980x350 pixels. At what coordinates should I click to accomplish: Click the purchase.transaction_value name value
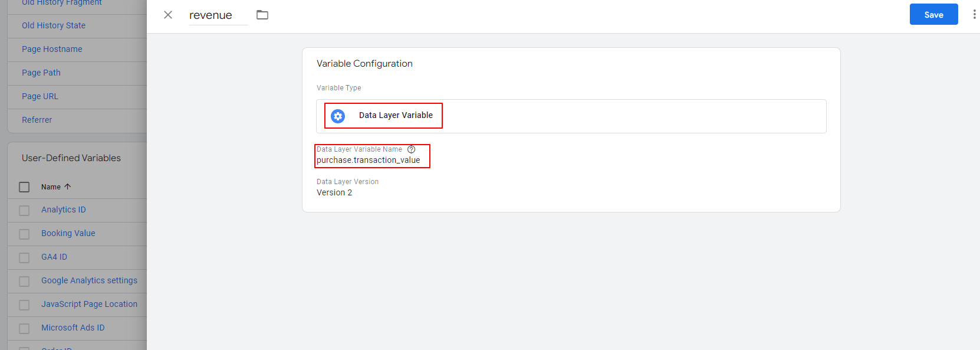(x=369, y=160)
